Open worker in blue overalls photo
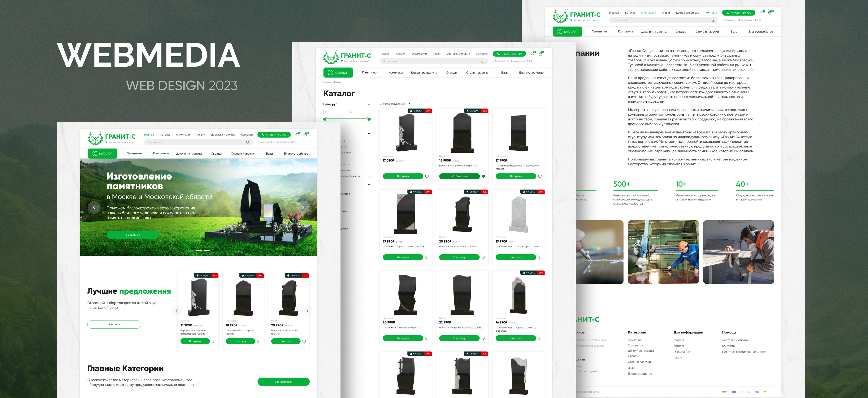868x398 pixels. coord(663,252)
